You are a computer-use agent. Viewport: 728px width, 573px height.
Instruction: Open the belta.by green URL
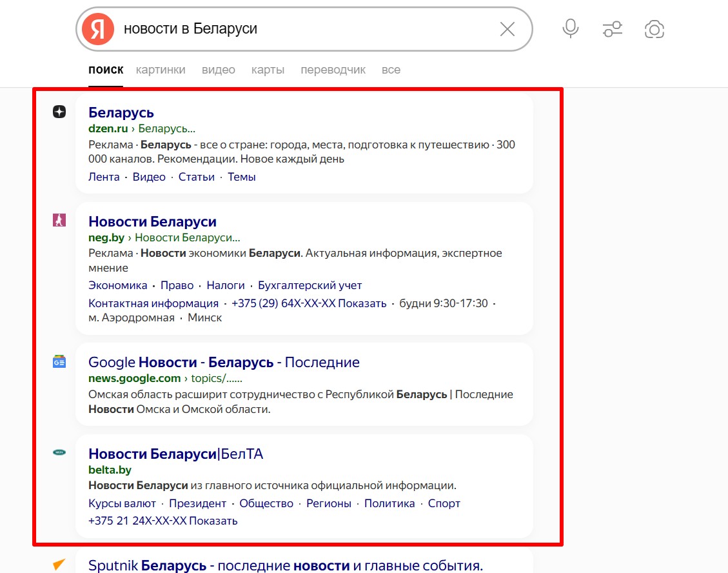pos(110,470)
